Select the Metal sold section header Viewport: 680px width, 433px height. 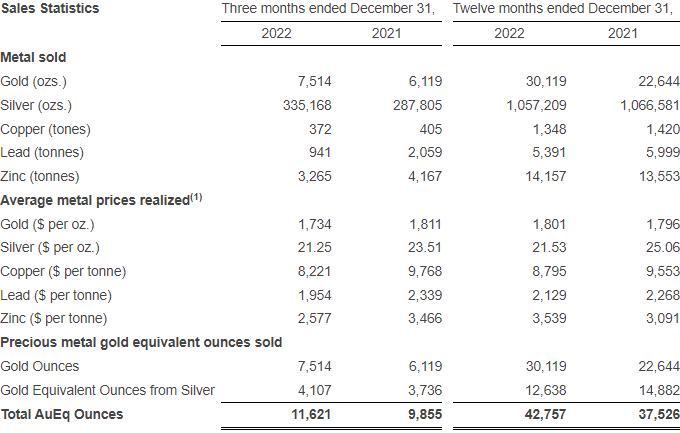[x=34, y=57]
